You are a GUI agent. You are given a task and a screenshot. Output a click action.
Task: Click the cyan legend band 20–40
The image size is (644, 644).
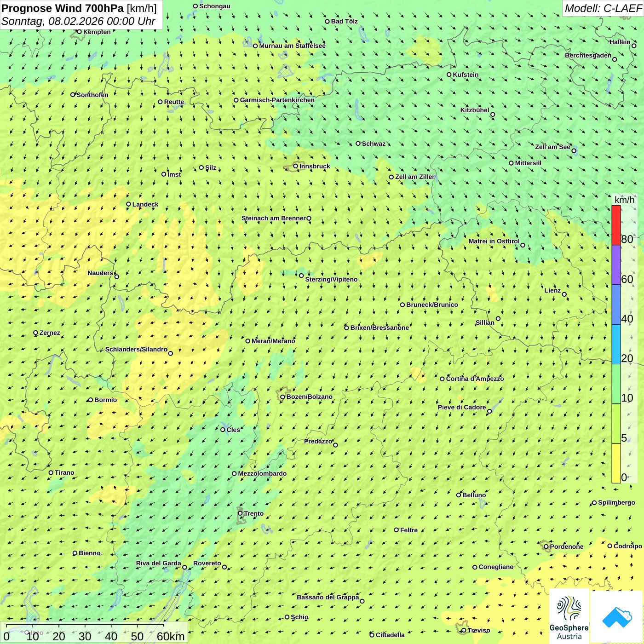click(616, 345)
